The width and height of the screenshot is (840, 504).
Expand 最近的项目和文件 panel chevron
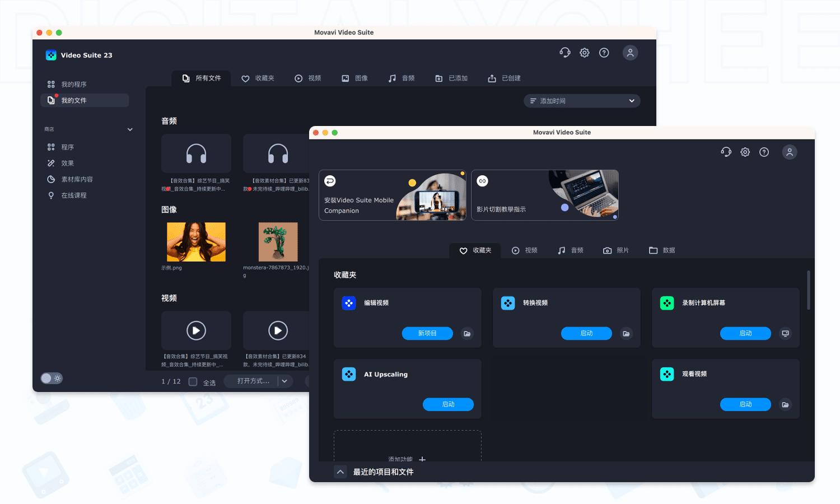coord(340,472)
